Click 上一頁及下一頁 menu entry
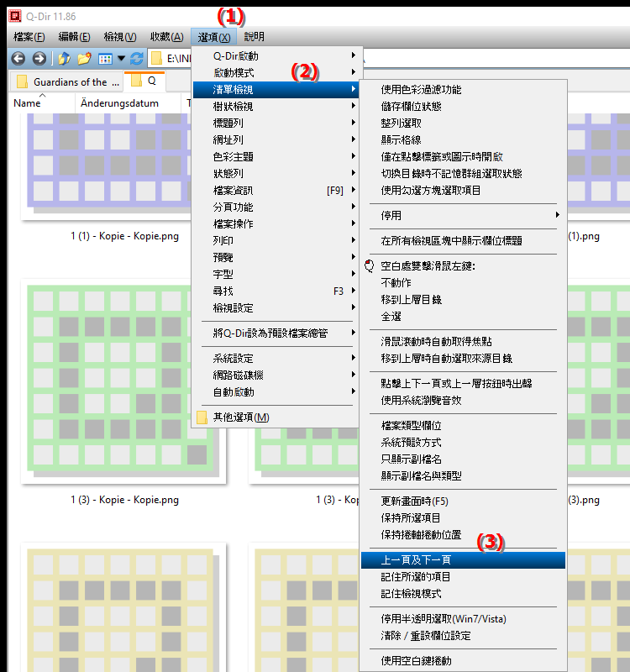 [464, 560]
